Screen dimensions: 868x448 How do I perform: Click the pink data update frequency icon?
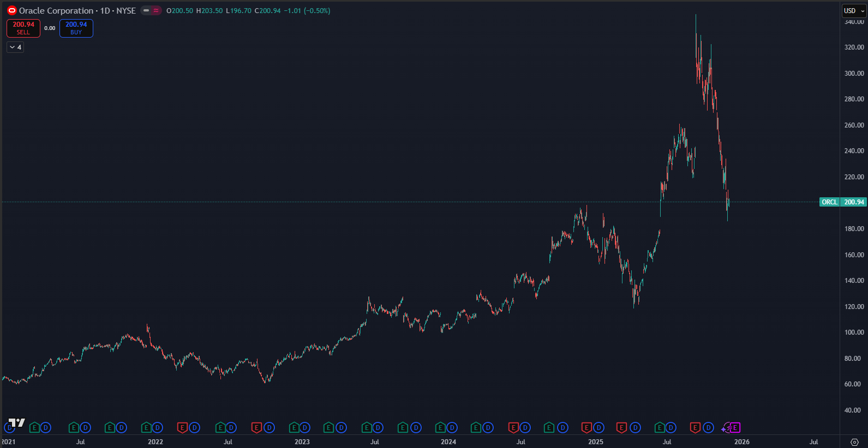157,10
